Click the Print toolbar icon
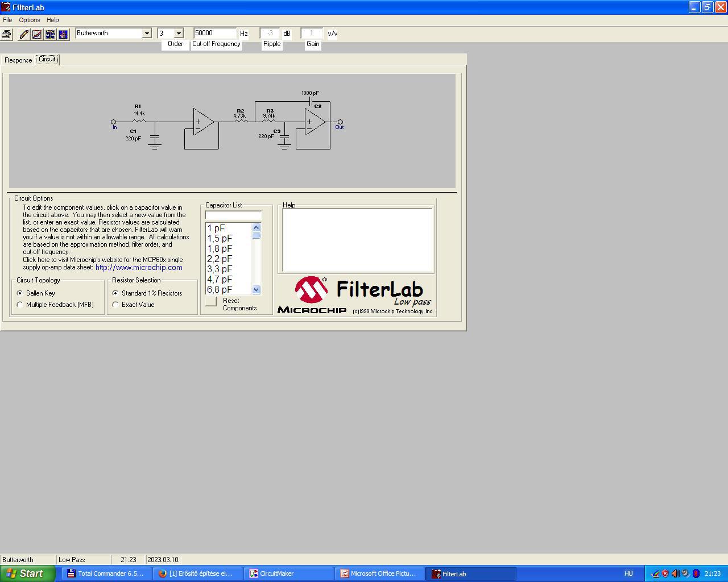 (x=6, y=34)
